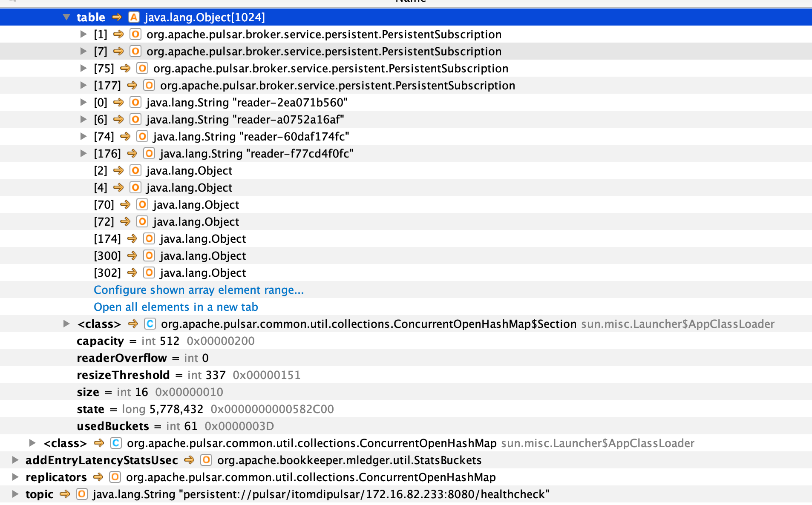This screenshot has width=812, height=505.
Task: Click the object icon for element [177]
Action: pyautogui.click(x=149, y=86)
